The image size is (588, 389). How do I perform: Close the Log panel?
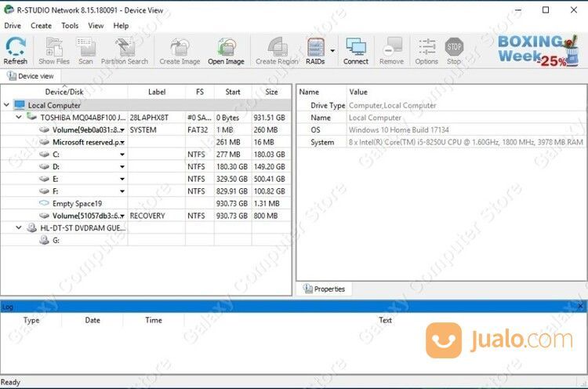[x=580, y=307]
